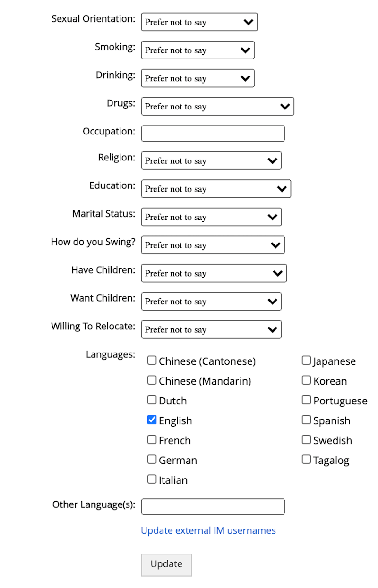Select the German language checkbox

[x=152, y=459]
